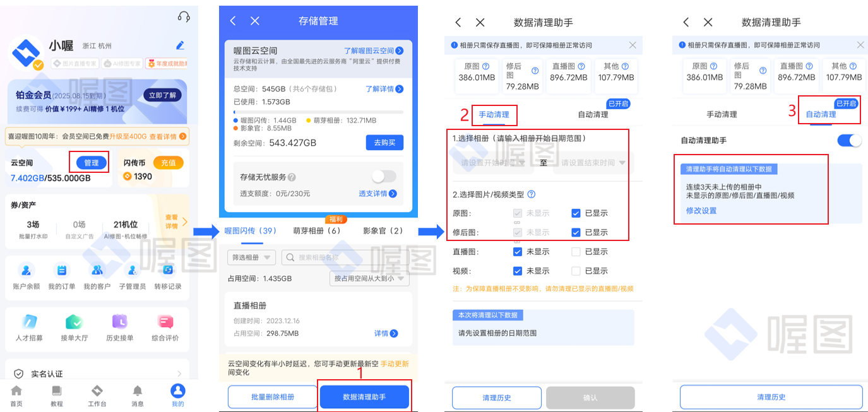This screenshot has height=412, width=868.
Task: Switch to 喔图闪传（39）tab
Action: point(250,231)
